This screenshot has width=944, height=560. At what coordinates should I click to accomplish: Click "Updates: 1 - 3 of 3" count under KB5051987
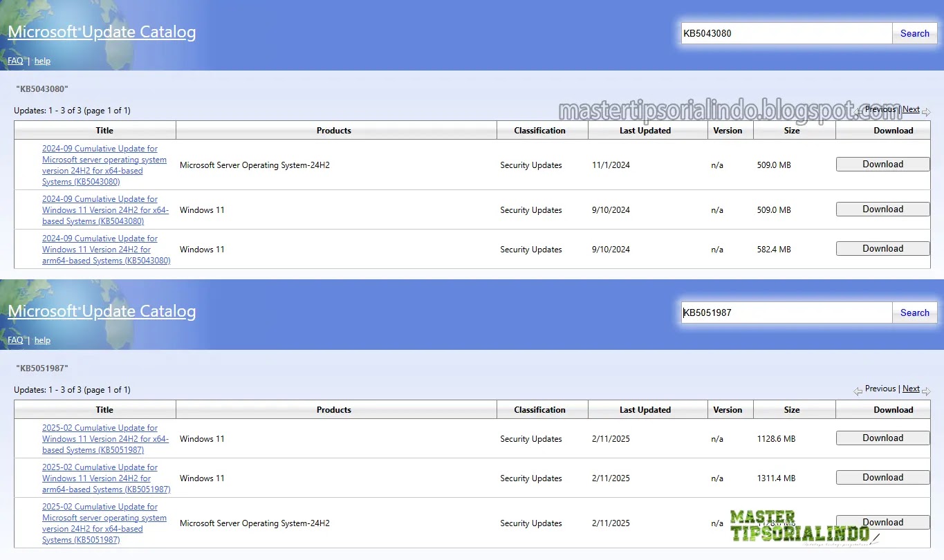coord(72,390)
